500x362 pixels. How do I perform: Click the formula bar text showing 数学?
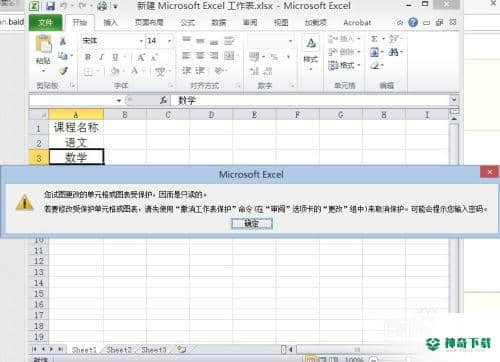tap(187, 100)
